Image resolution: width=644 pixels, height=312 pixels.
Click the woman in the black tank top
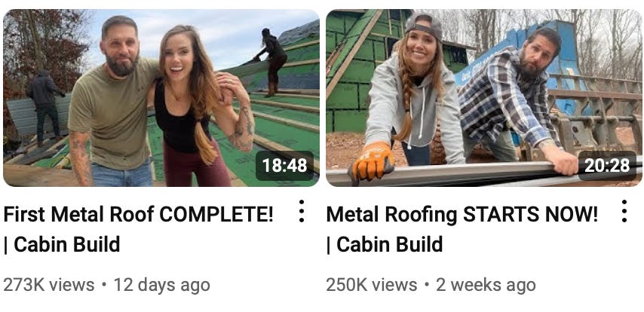pyautogui.click(x=193, y=107)
